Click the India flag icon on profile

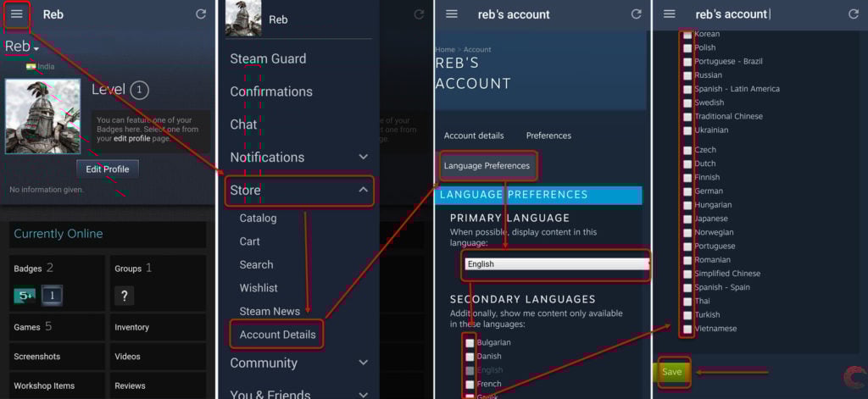tap(31, 66)
